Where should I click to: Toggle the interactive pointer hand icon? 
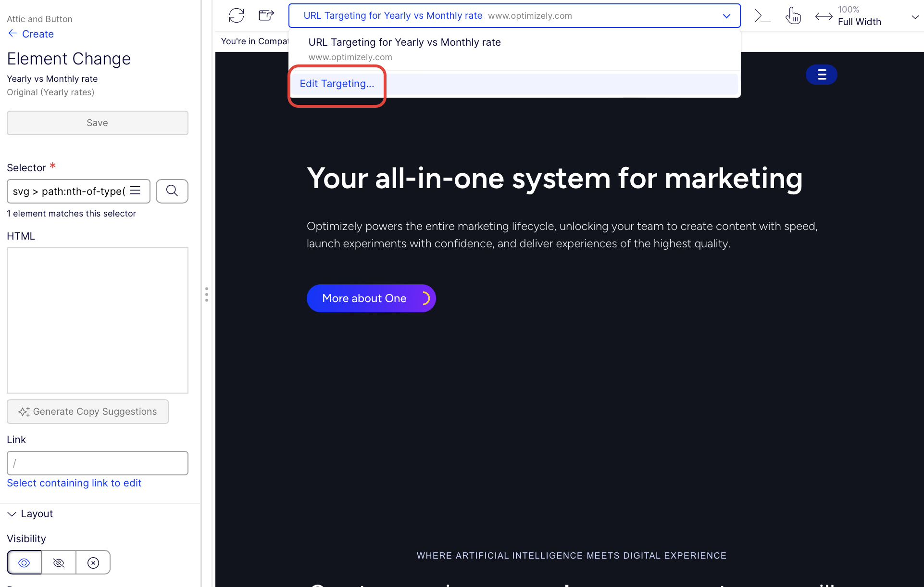pos(793,15)
